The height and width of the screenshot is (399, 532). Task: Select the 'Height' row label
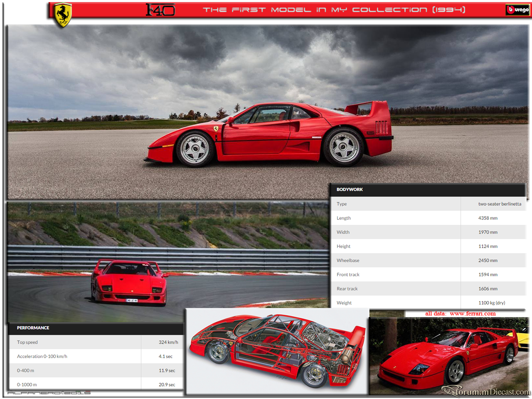tap(343, 246)
